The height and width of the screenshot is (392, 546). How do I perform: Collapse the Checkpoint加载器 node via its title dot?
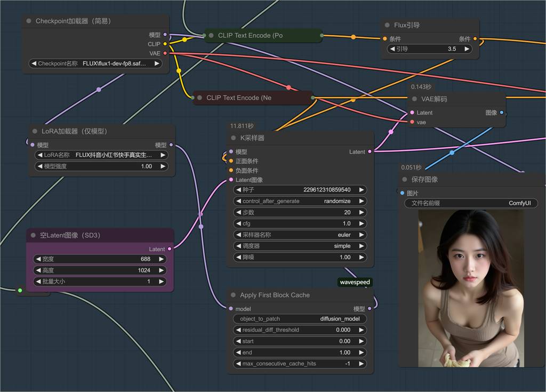(x=28, y=21)
